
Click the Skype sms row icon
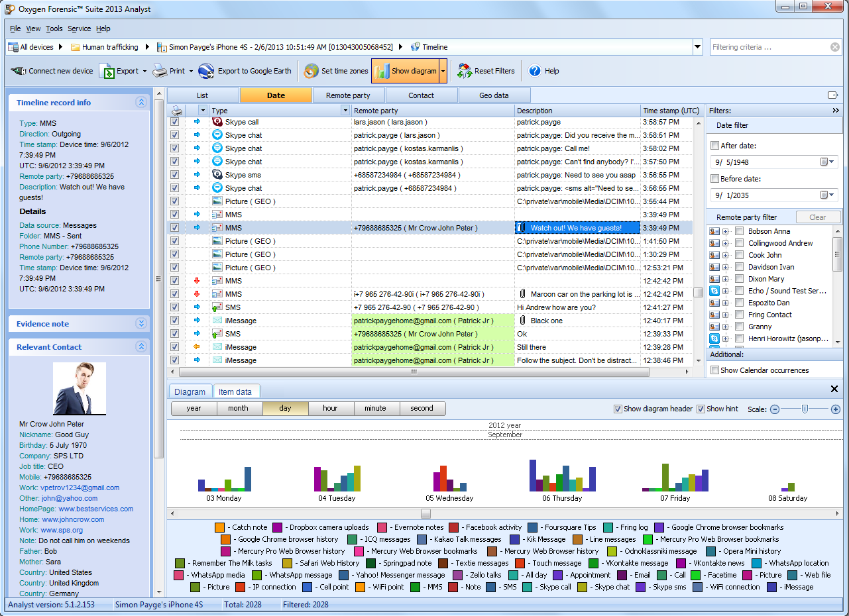(217, 175)
